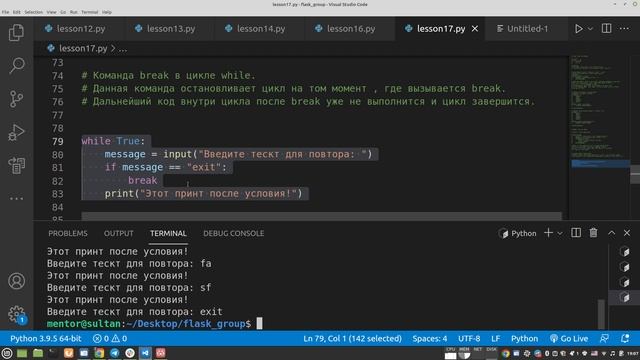Change file encoding UTF-8
640x360 pixels.
(469, 338)
